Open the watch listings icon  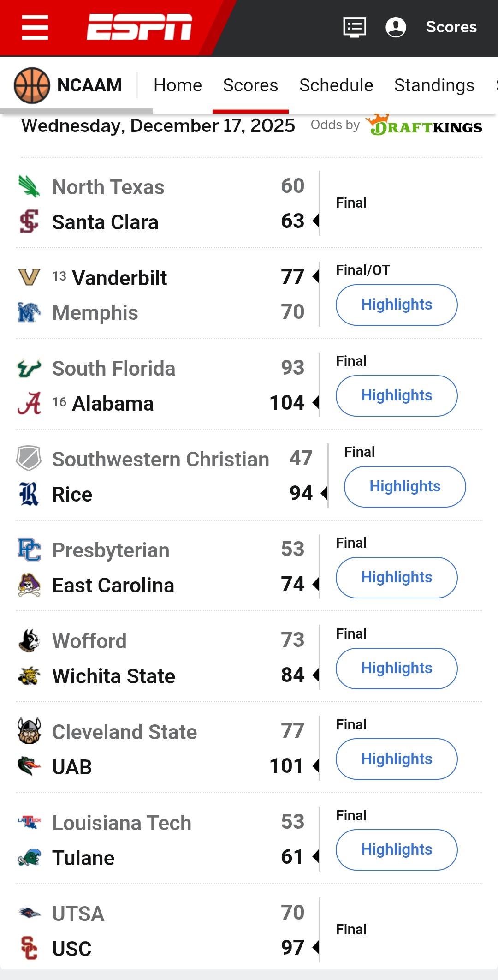coord(355,27)
